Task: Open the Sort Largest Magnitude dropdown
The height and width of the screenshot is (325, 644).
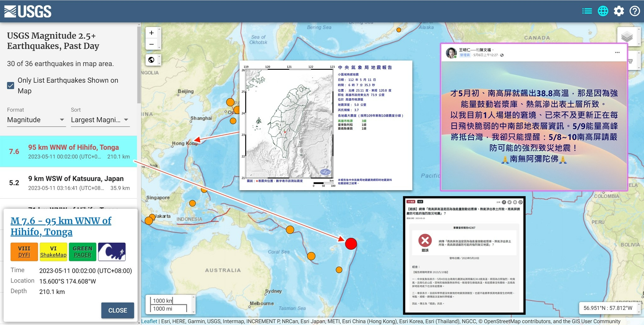Action: (100, 120)
